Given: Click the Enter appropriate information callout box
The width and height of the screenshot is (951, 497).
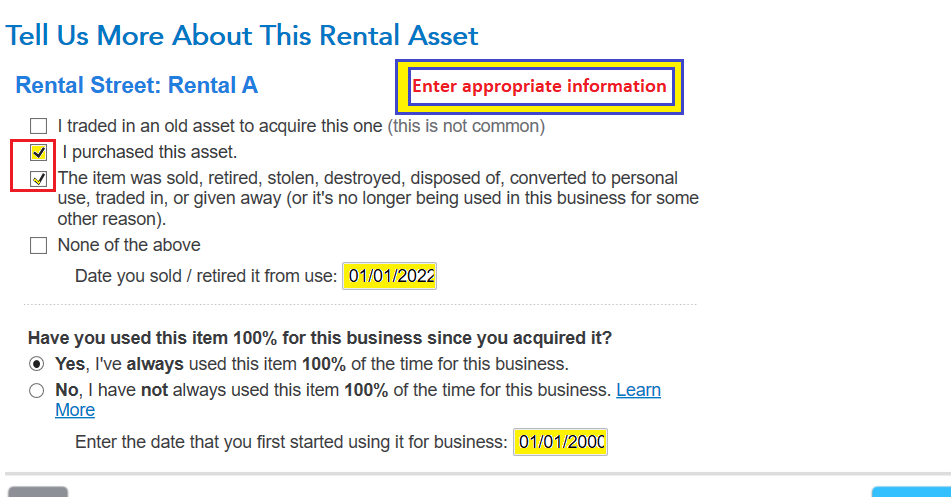Looking at the screenshot, I should pos(539,87).
